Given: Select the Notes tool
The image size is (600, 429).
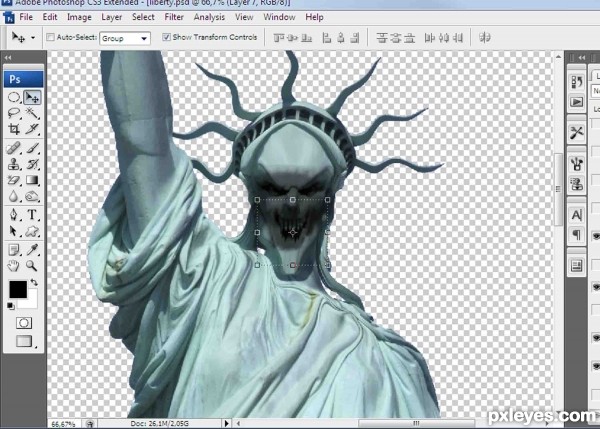Looking at the screenshot, I should pos(14,250).
